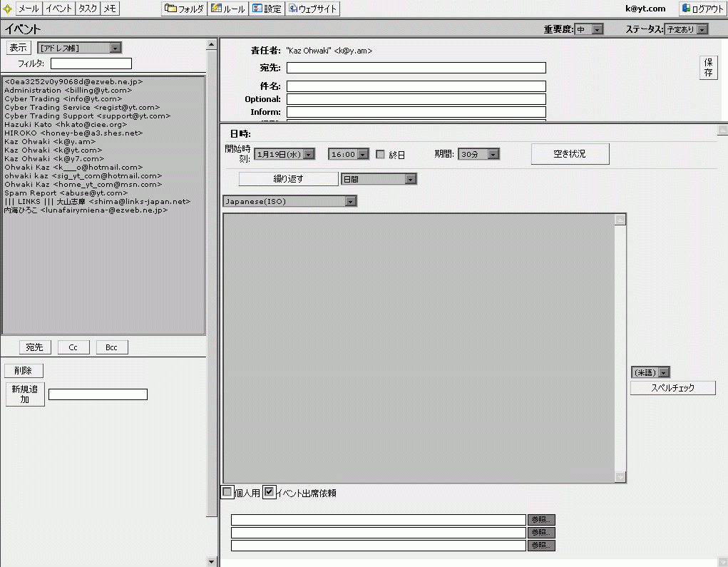
Task: Open the ステータス status dropdown
Action: click(687, 29)
